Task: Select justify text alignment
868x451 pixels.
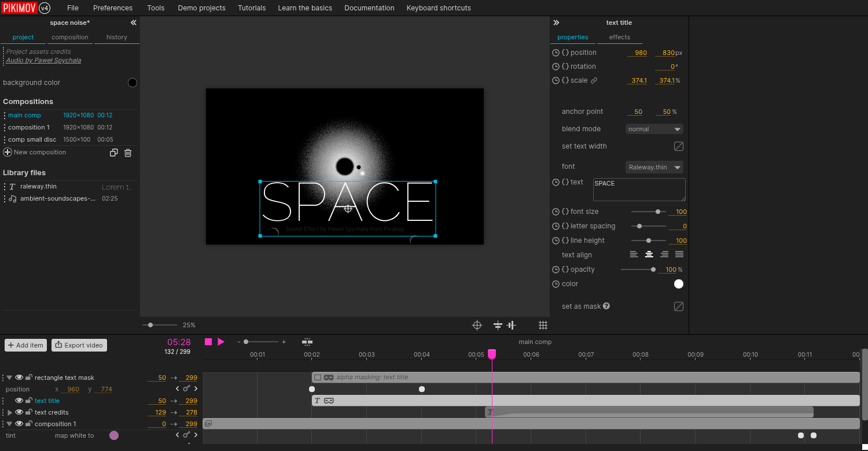Action: pos(679,254)
